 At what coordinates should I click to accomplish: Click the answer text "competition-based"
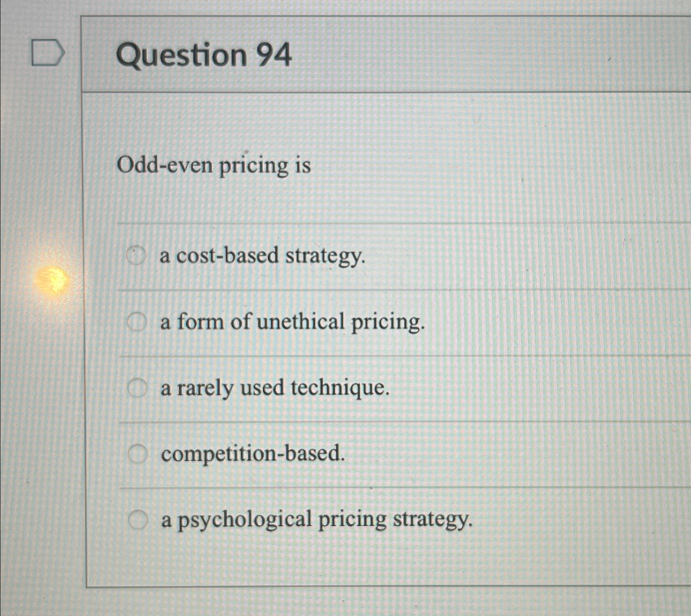(x=252, y=454)
